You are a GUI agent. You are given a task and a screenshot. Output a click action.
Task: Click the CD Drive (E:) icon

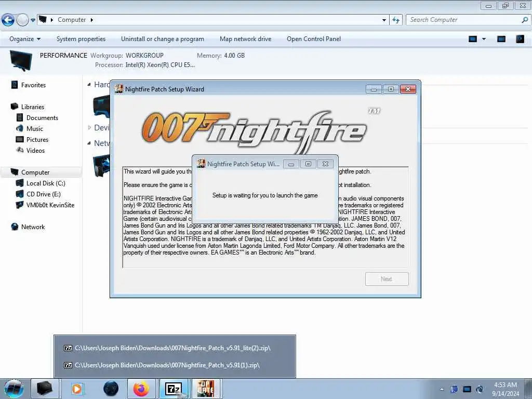click(20, 194)
